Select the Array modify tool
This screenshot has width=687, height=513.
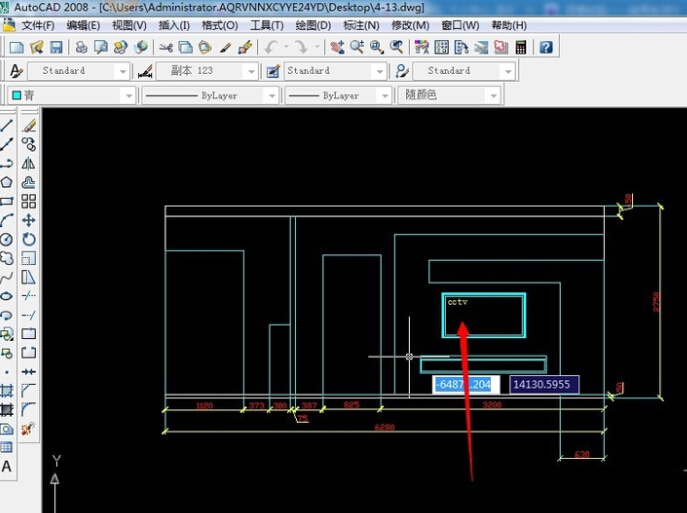pos(29,202)
